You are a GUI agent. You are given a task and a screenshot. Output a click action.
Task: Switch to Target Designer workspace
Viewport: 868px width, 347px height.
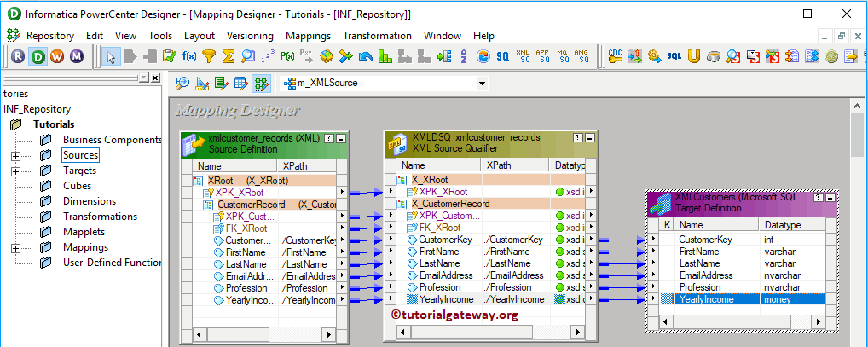202,84
